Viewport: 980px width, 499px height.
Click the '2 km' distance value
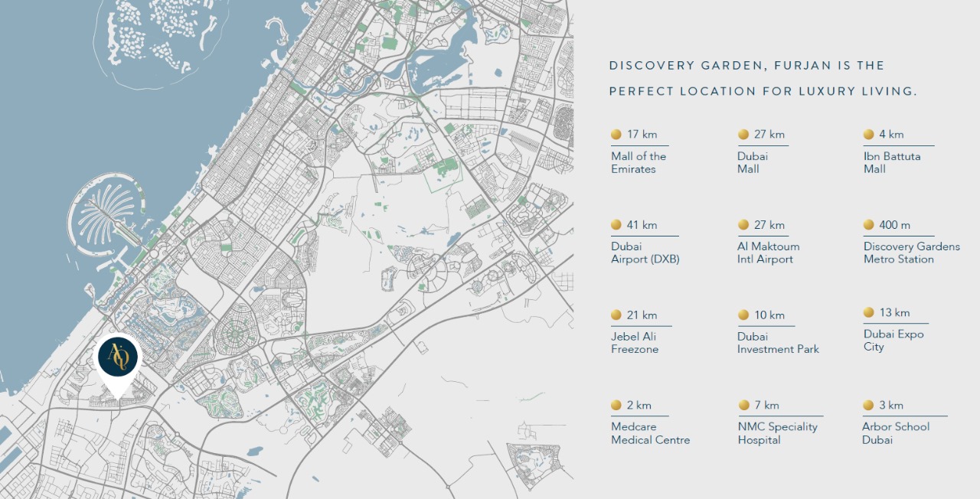[639, 405]
